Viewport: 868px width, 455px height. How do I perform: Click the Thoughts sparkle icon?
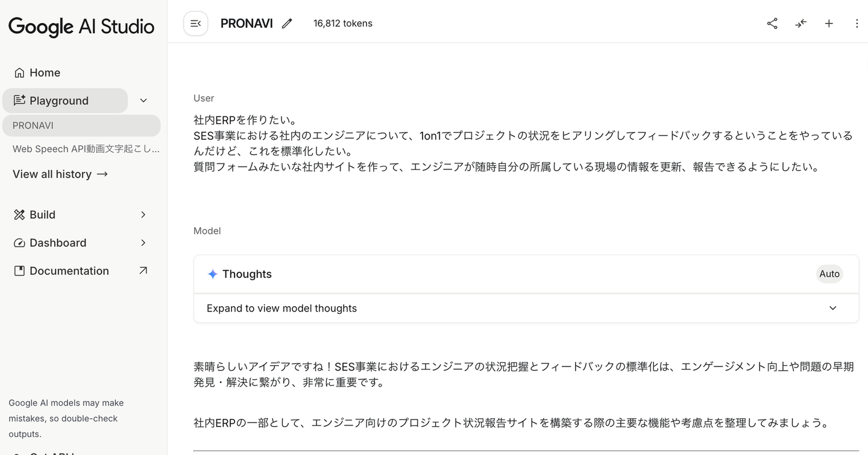(x=212, y=274)
